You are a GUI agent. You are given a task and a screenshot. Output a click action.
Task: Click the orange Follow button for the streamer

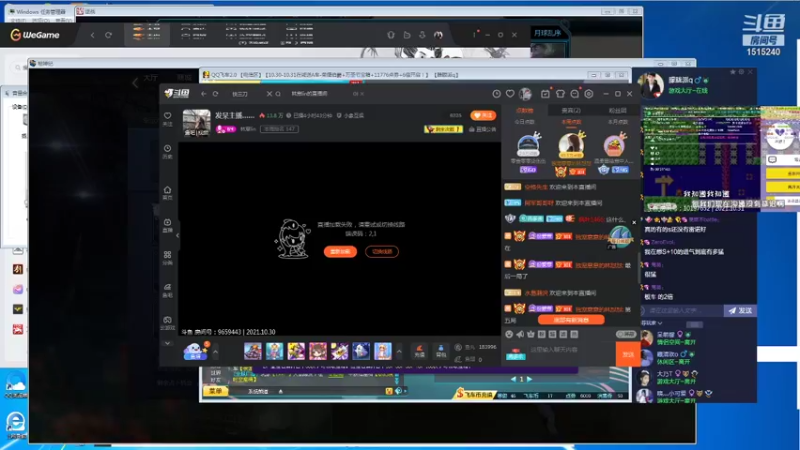483,116
